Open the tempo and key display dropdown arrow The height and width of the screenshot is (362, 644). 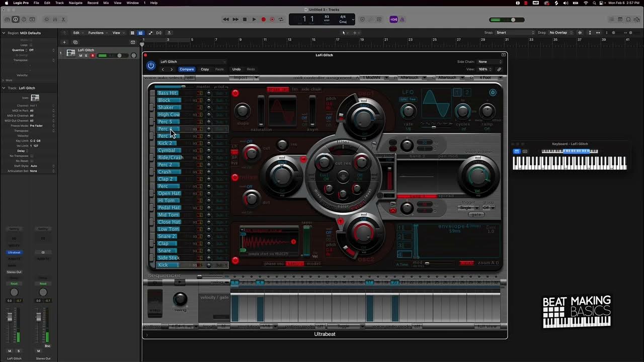coord(353,20)
